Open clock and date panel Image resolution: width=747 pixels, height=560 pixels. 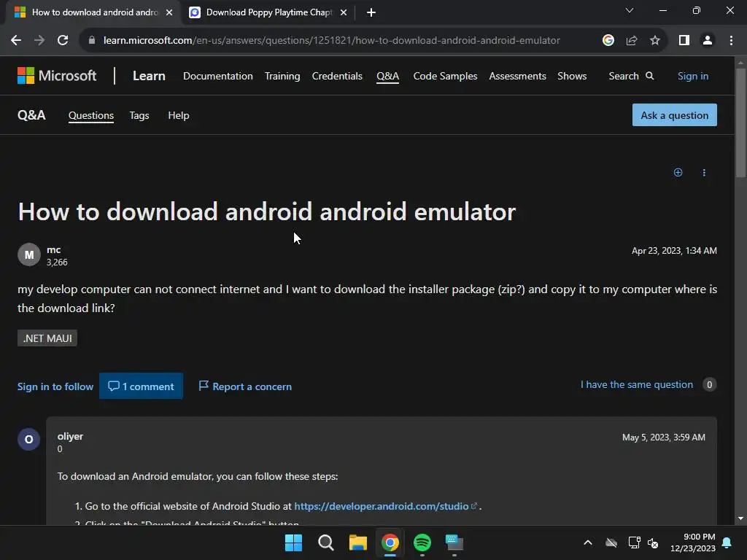click(x=693, y=542)
